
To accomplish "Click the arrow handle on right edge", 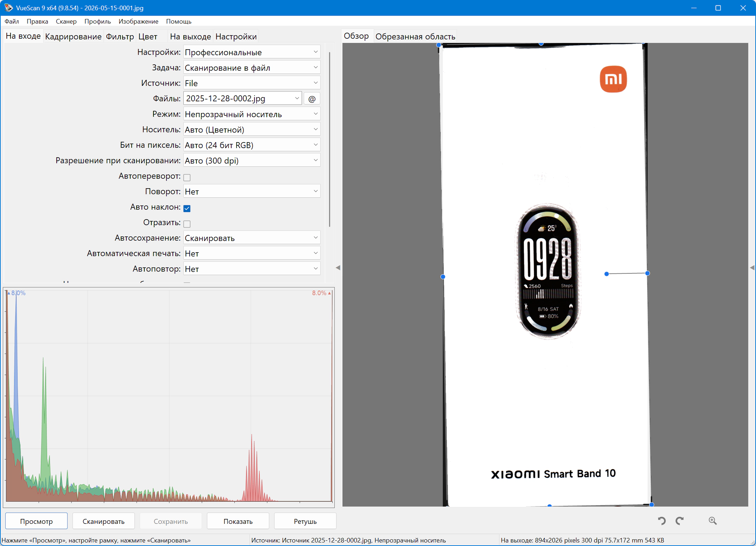I will coord(752,268).
